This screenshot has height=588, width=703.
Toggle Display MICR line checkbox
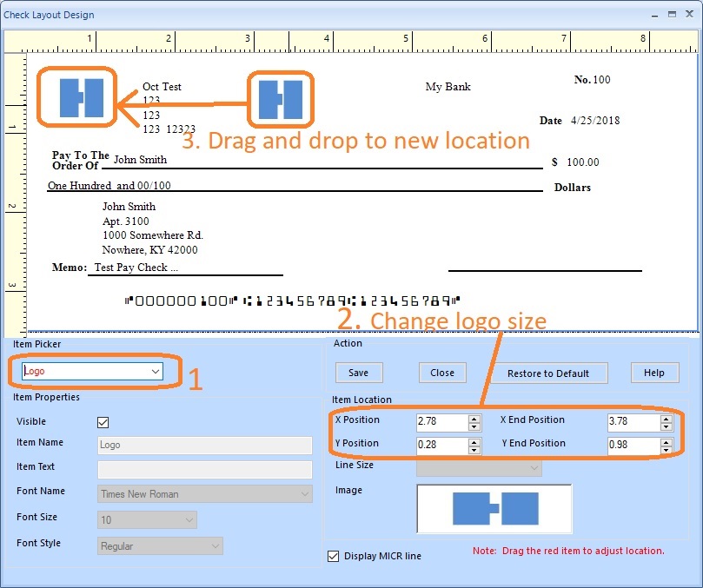[334, 556]
